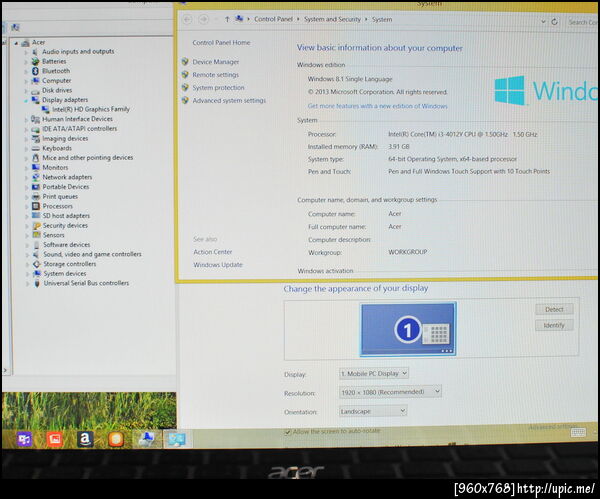The image size is (600, 499).
Task: Expand the Disk drives node
Action: (x=26, y=91)
